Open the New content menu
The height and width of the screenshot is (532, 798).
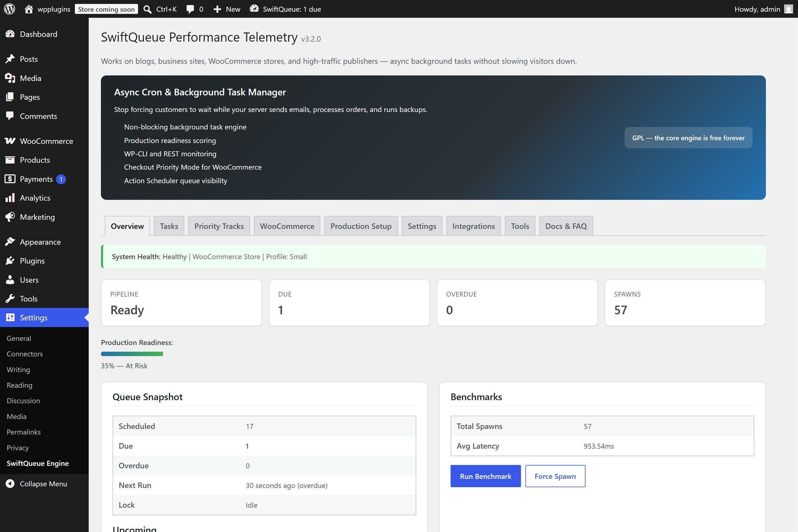(x=227, y=9)
